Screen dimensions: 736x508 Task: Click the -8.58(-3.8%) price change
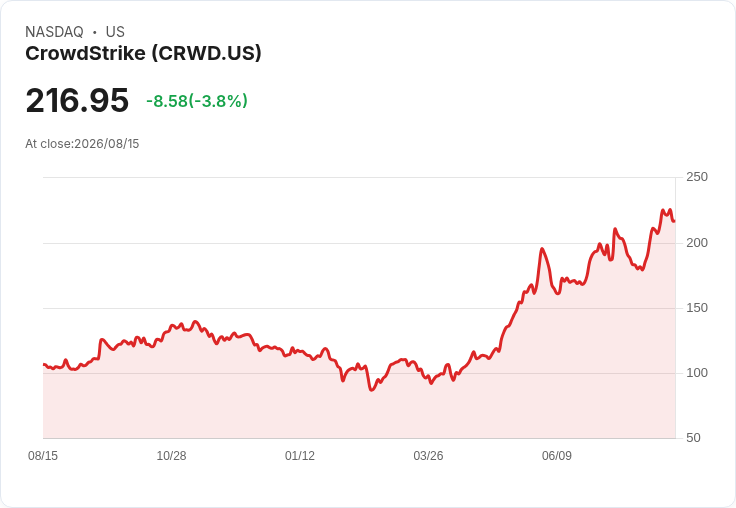pyautogui.click(x=197, y=101)
